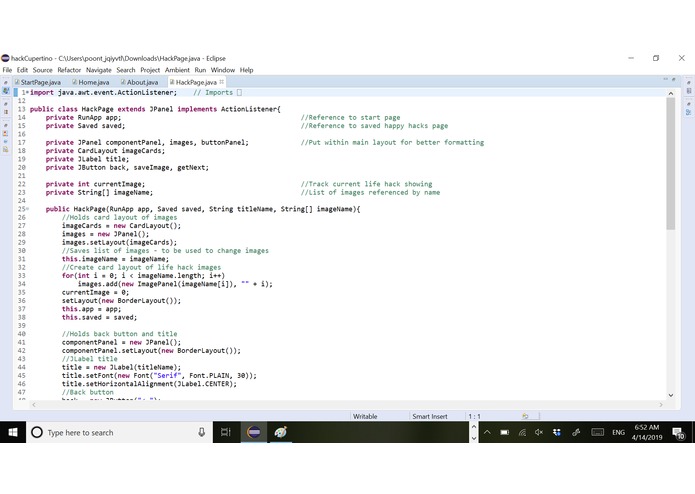Click the taskbar clock showing 6:52 AM

tap(647, 432)
